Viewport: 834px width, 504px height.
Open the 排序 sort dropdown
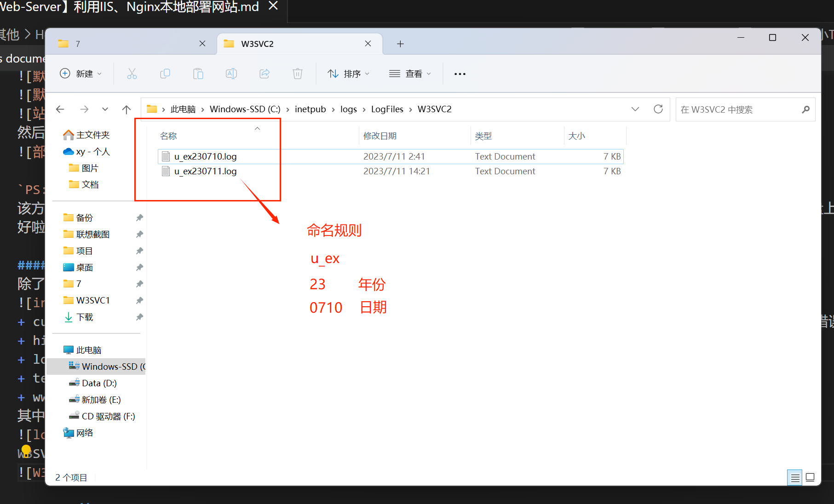click(348, 74)
